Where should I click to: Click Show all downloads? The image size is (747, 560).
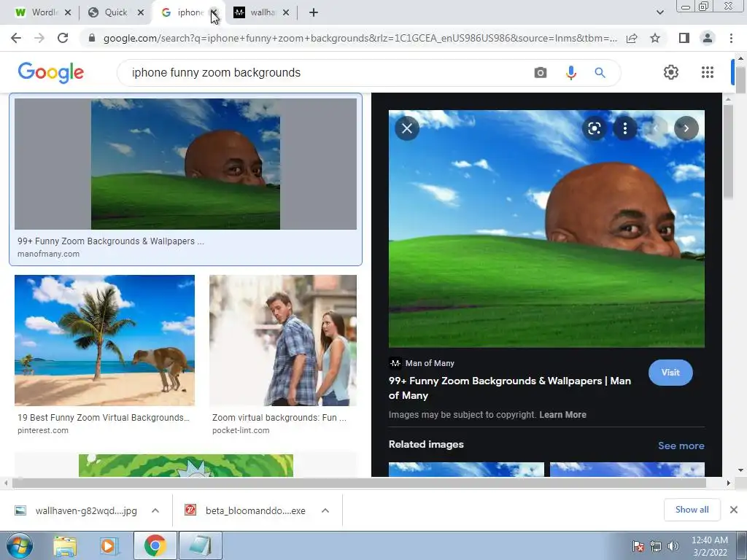(692, 510)
